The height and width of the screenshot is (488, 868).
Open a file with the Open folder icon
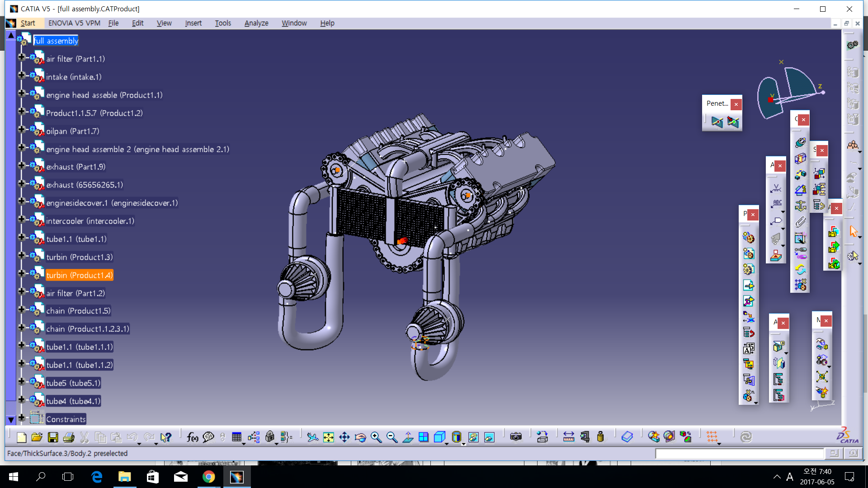[x=37, y=437]
